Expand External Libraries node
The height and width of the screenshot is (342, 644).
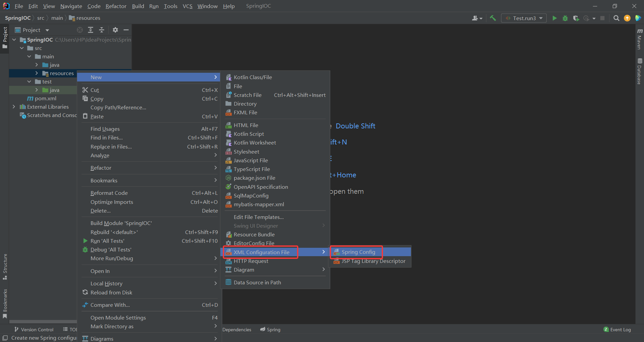[14, 107]
